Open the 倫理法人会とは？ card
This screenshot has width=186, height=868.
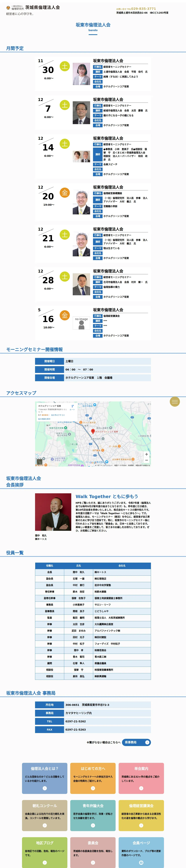click(x=45, y=778)
